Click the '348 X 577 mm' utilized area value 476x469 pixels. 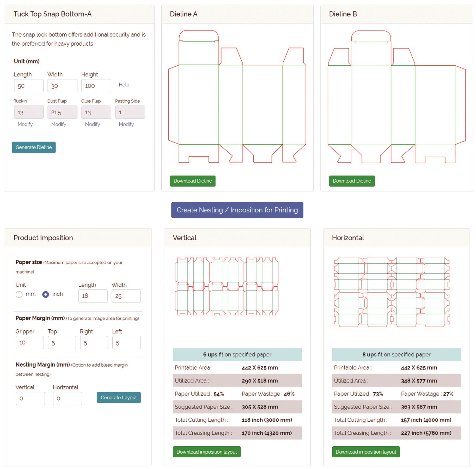tap(419, 381)
